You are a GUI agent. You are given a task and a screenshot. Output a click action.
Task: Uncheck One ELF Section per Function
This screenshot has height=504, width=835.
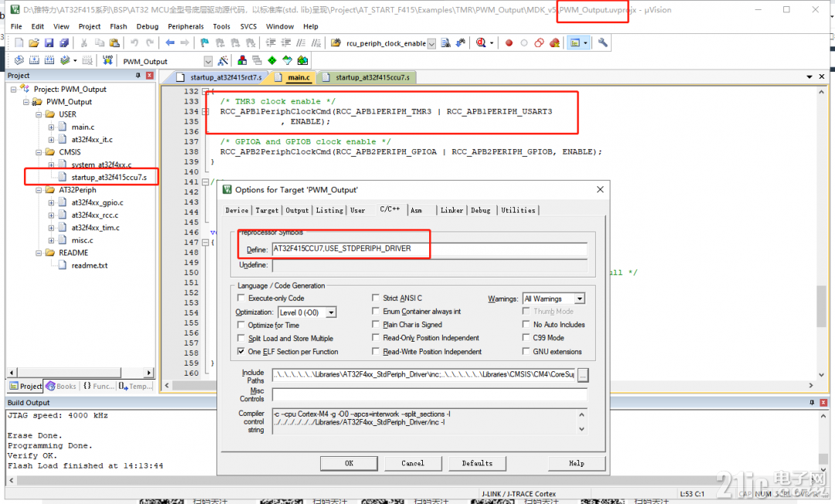tap(241, 351)
